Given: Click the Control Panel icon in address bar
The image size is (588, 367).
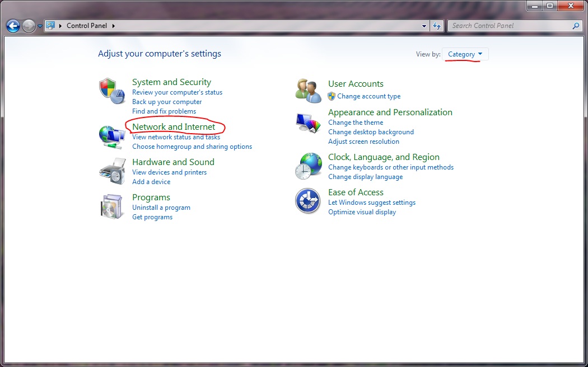Looking at the screenshot, I should 50,26.
